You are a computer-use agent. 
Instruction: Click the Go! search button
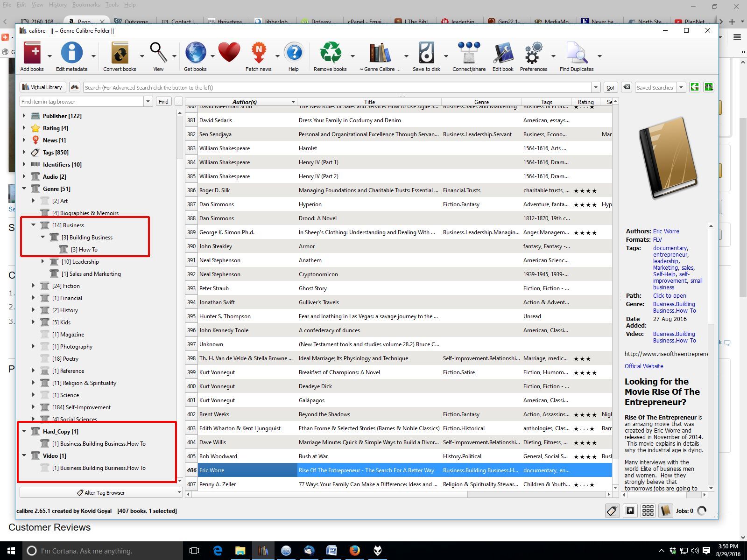tap(610, 87)
